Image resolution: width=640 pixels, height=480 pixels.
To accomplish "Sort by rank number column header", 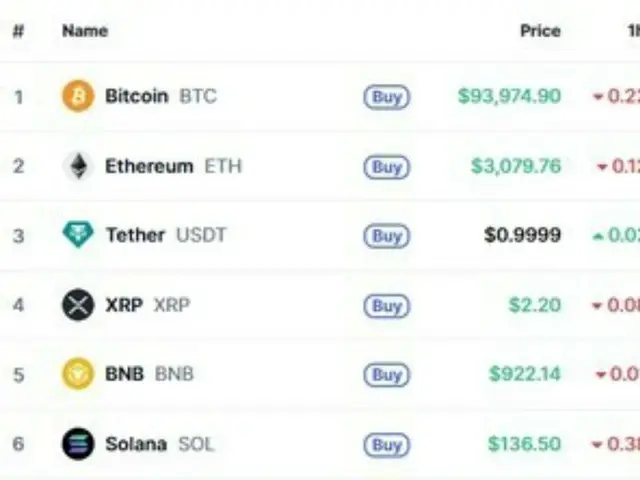I will click(18, 31).
